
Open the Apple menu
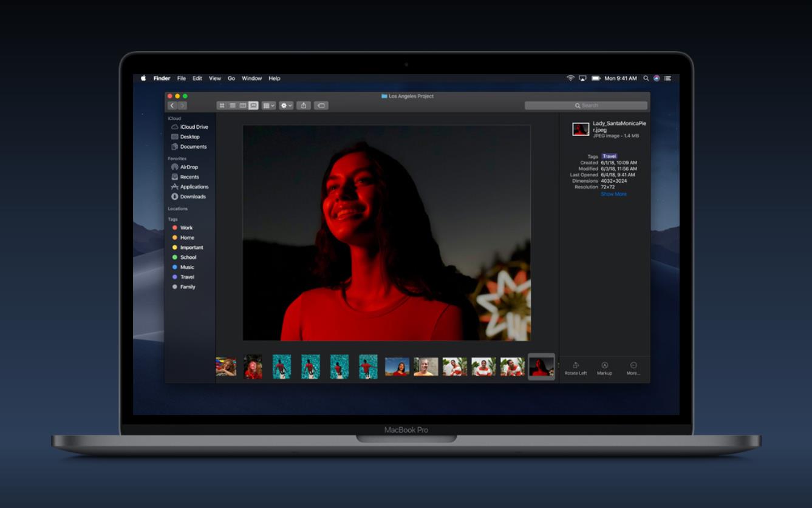[144, 78]
